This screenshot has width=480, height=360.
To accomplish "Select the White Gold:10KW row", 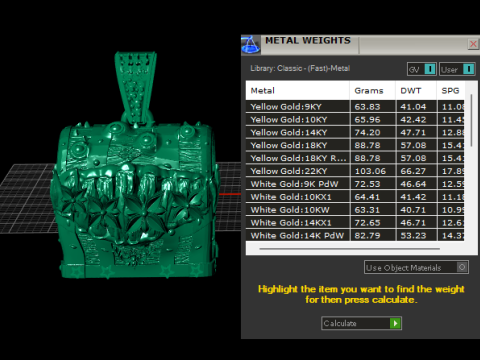I will (355, 210).
